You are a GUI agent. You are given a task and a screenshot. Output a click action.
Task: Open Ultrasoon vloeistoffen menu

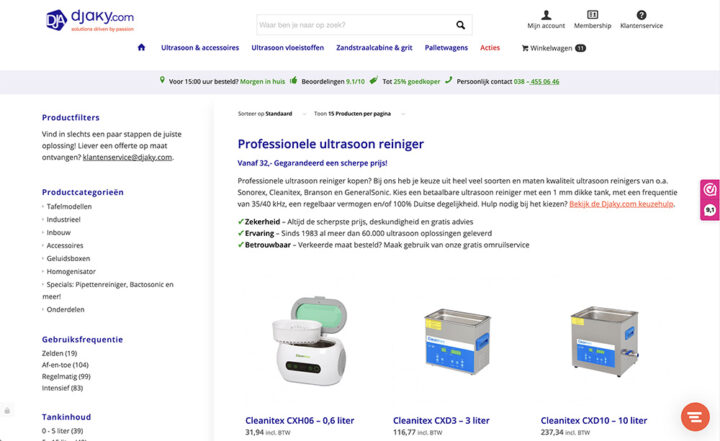287,48
